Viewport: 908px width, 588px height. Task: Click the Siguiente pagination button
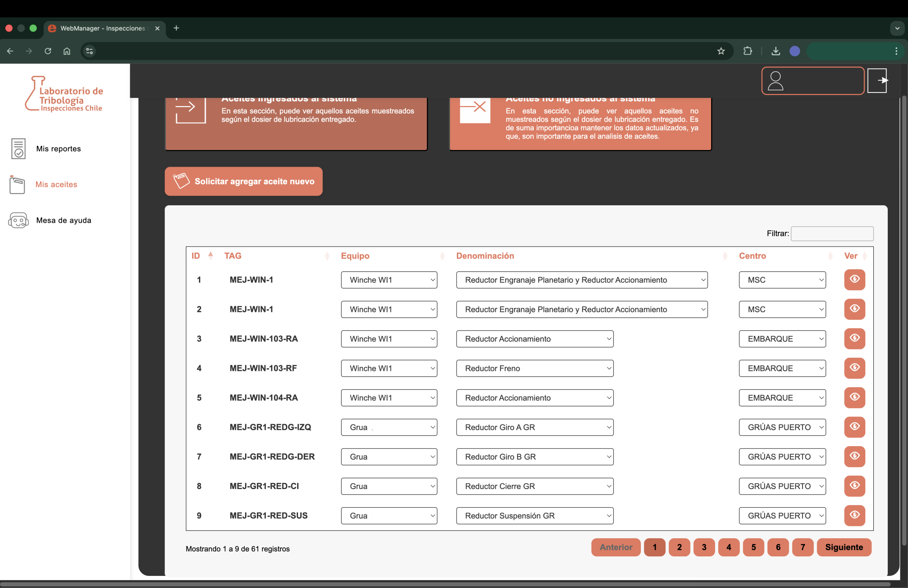tap(844, 547)
